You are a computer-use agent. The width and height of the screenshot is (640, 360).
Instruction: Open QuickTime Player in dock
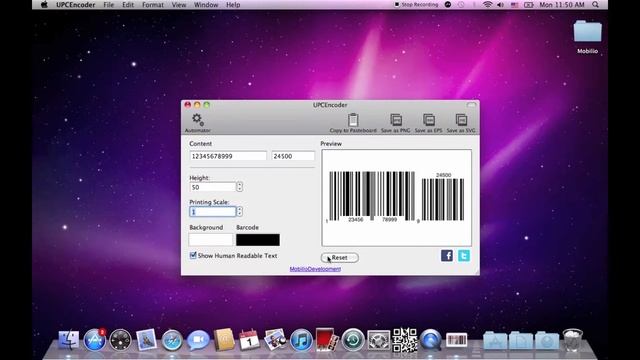pos(431,340)
